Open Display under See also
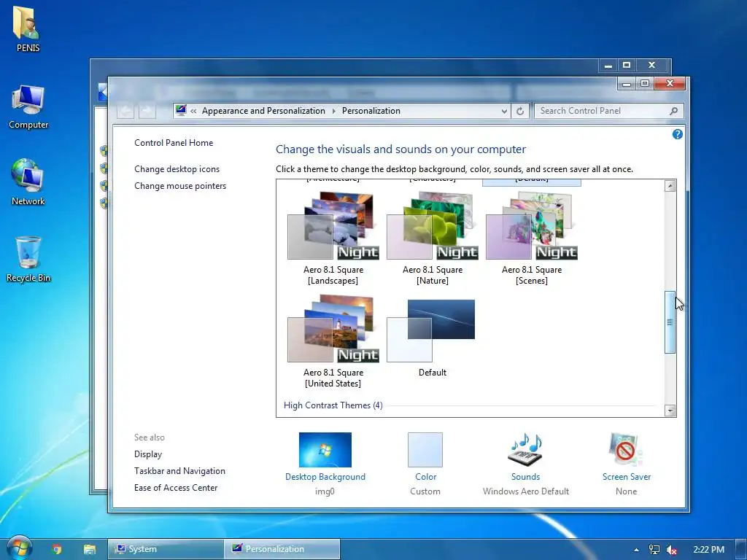Viewport: 747px width, 560px height. click(x=148, y=454)
